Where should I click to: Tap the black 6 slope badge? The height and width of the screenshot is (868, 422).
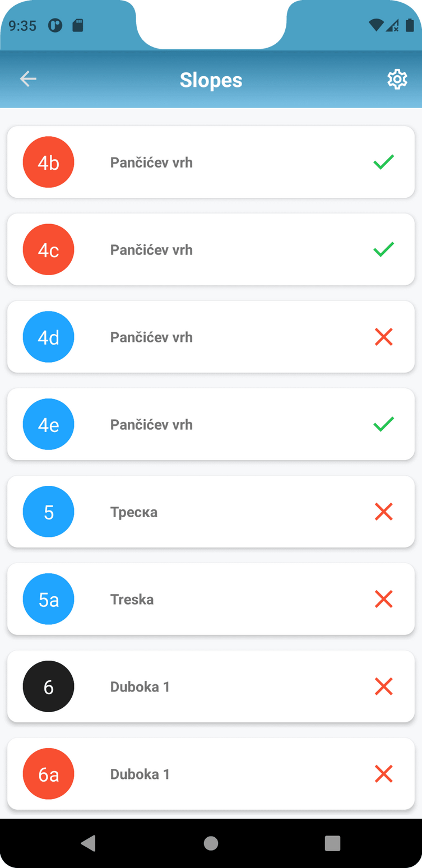(48, 686)
